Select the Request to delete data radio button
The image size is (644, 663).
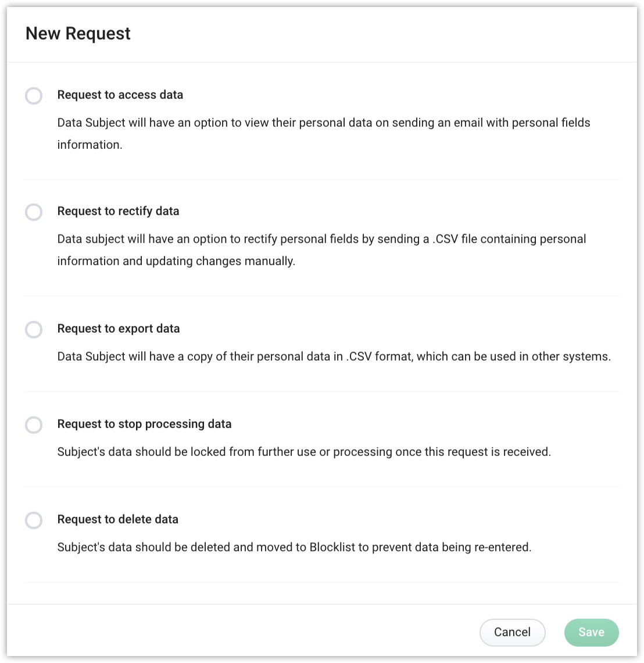click(x=34, y=520)
